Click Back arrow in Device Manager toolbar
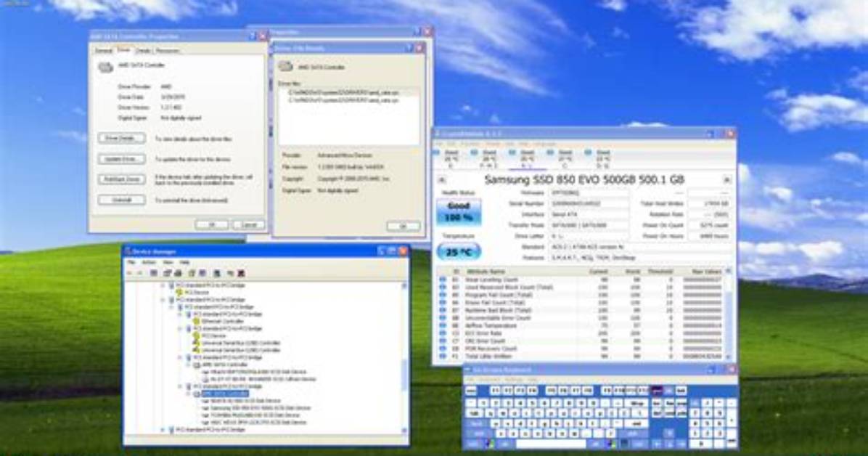Screen dimensions: 868x456 click(x=129, y=273)
